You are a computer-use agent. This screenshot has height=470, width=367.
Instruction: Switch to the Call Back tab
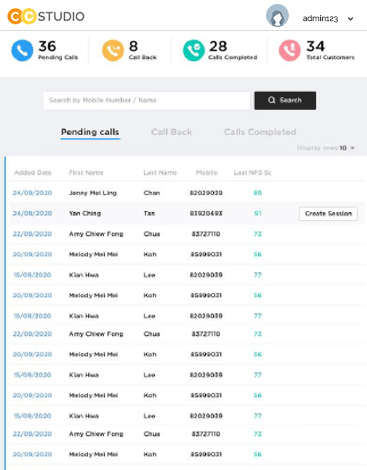pyautogui.click(x=171, y=132)
